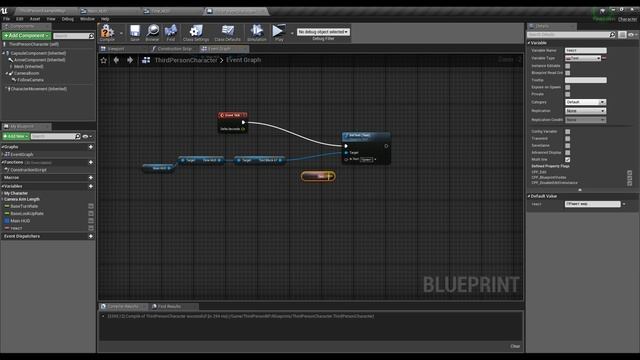Toggle the property matrix grid icon in Details
Screen dimensions: 640x360
pos(622,35)
